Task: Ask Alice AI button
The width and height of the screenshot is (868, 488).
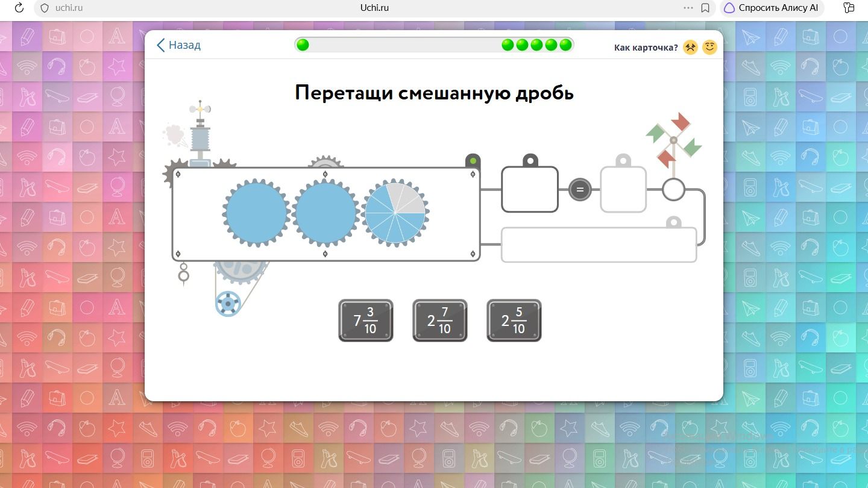Action: pos(772,8)
